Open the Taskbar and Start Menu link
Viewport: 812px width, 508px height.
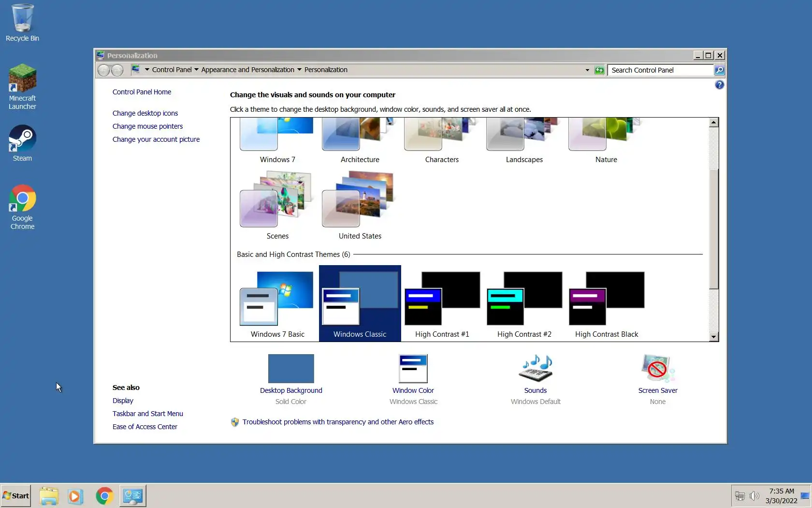point(147,414)
